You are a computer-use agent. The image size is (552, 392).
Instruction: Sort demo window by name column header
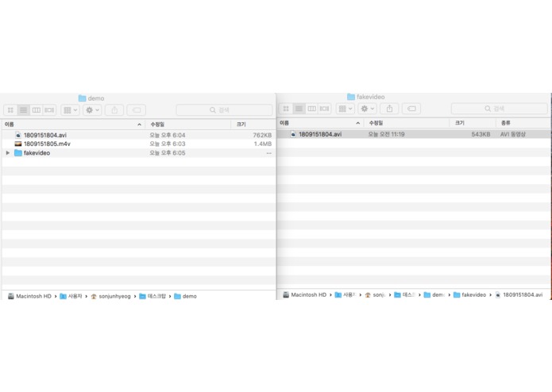74,124
